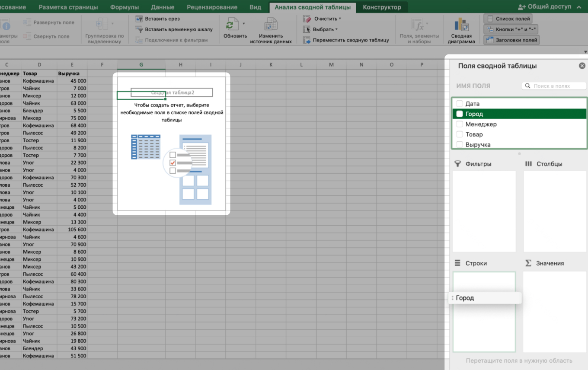Click Expand field (Развернуть поле) icon

coord(27,22)
